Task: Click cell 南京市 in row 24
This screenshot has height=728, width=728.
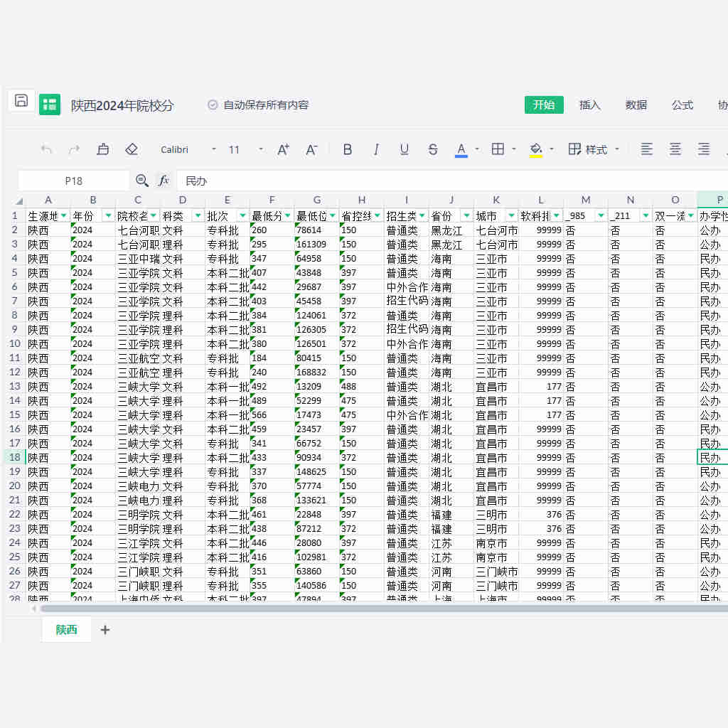Action: 496,542
